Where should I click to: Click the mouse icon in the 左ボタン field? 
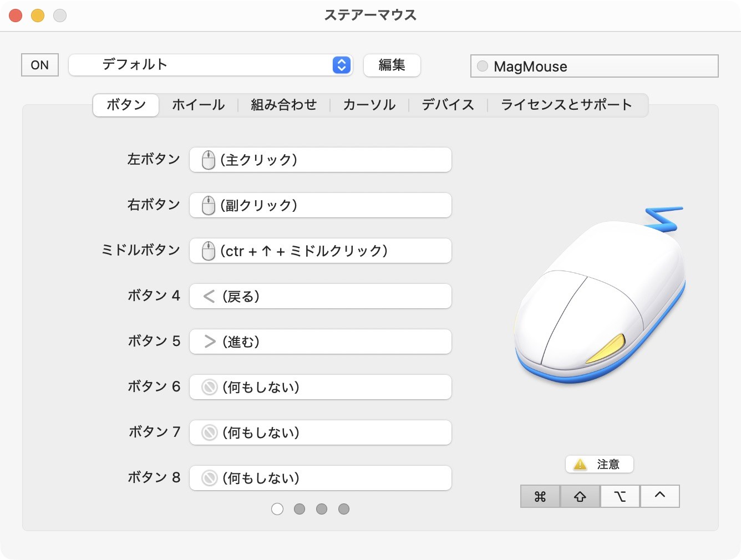pyautogui.click(x=207, y=160)
